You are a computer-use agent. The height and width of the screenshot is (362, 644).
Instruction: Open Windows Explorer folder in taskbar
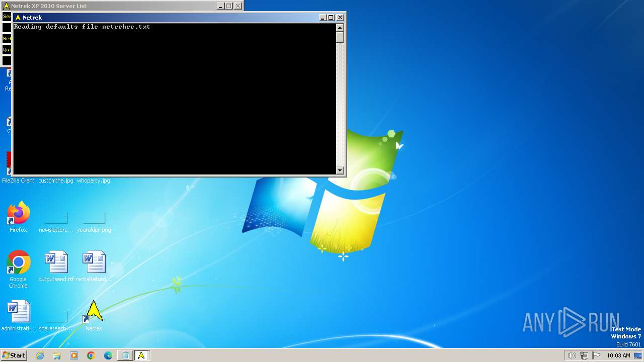57,355
